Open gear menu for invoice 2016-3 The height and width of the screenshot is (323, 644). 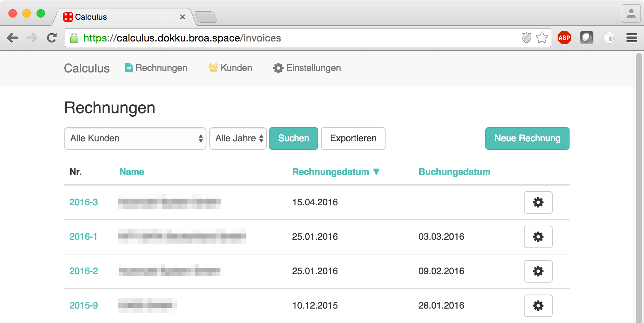click(538, 202)
